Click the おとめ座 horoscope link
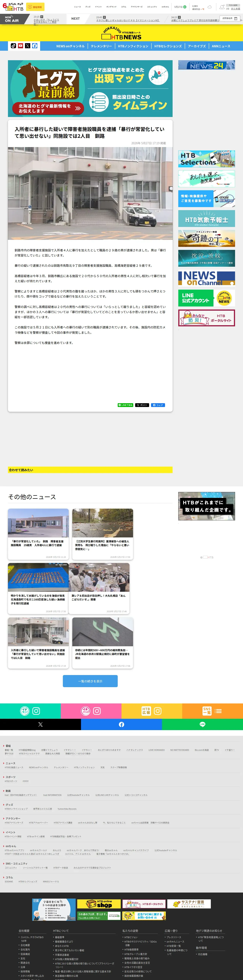This screenshot has height=980, width=243. 235,9
